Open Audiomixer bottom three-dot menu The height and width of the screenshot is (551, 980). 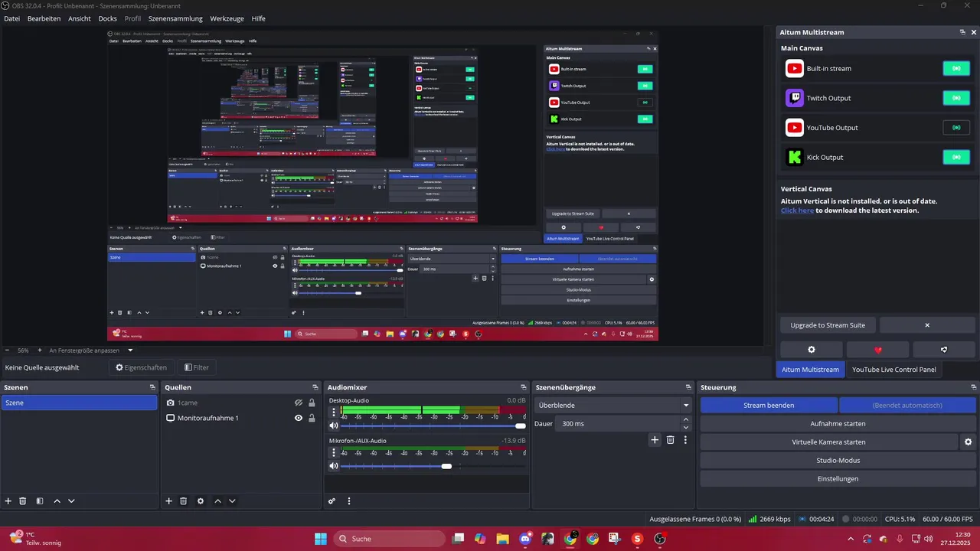pyautogui.click(x=349, y=501)
